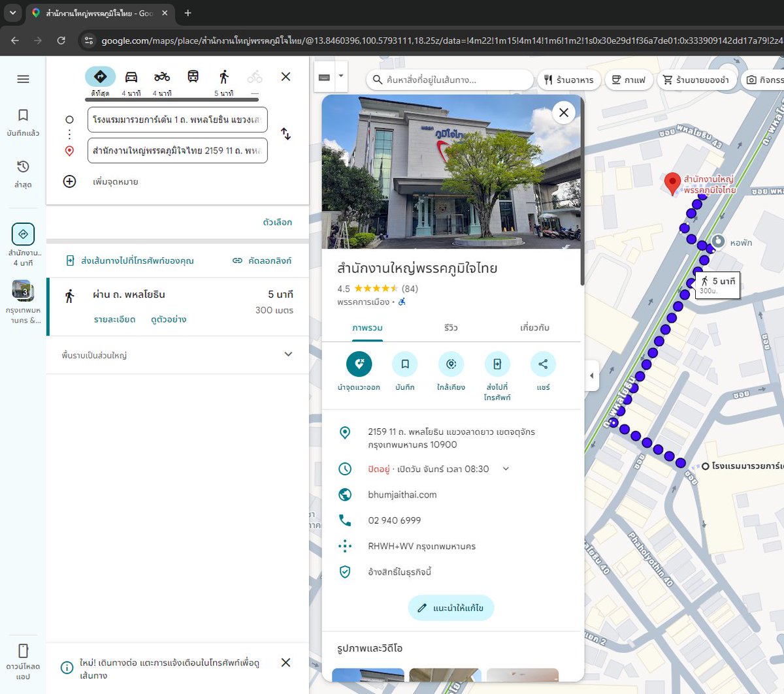
Task: Filter by grocery stores (ร้านขายของชำ) chip
Action: pyautogui.click(x=697, y=80)
